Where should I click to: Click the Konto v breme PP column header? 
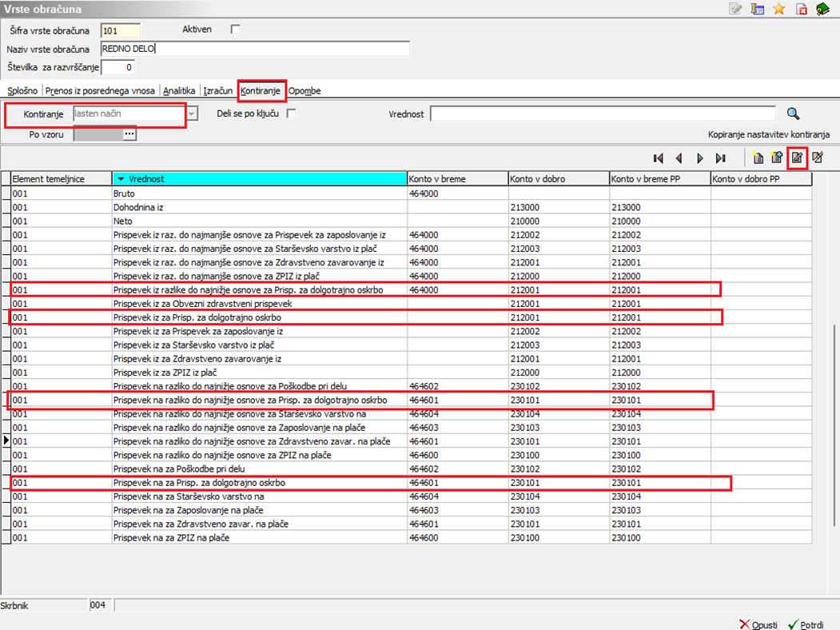pos(660,179)
